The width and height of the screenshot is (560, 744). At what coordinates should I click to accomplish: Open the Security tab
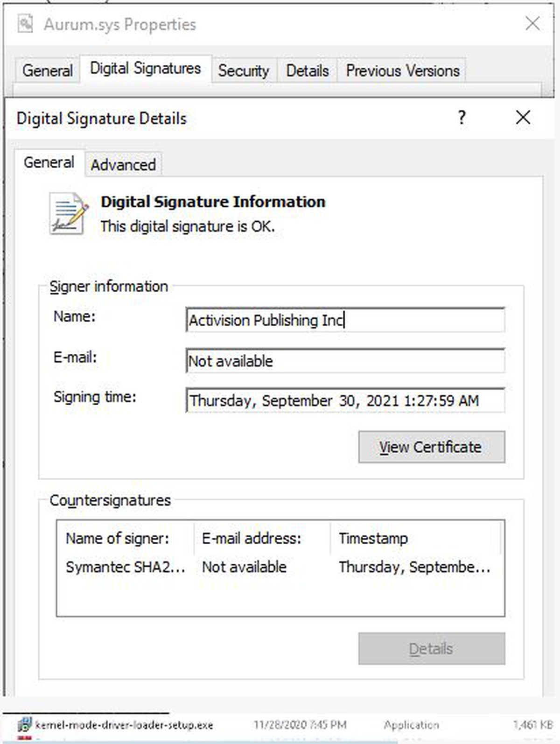(243, 70)
